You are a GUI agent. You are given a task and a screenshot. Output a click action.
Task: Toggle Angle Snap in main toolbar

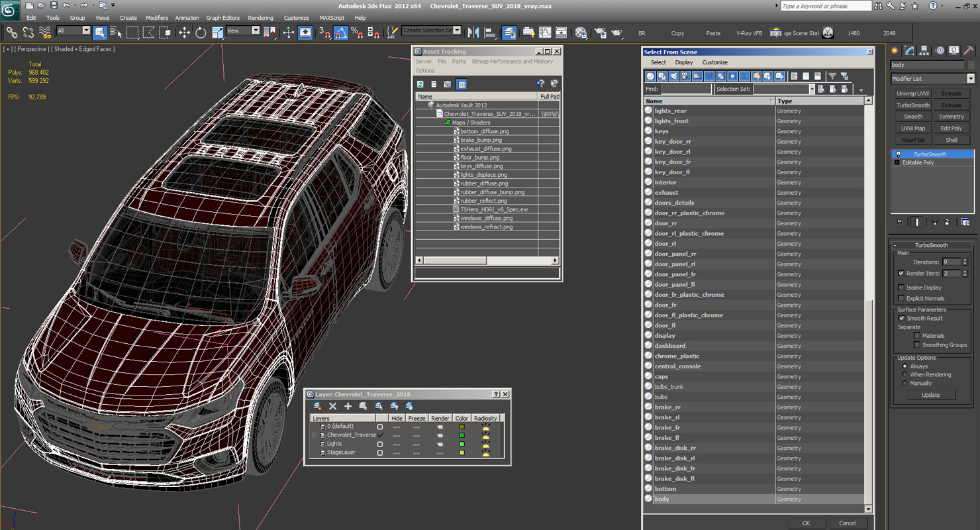341,32
